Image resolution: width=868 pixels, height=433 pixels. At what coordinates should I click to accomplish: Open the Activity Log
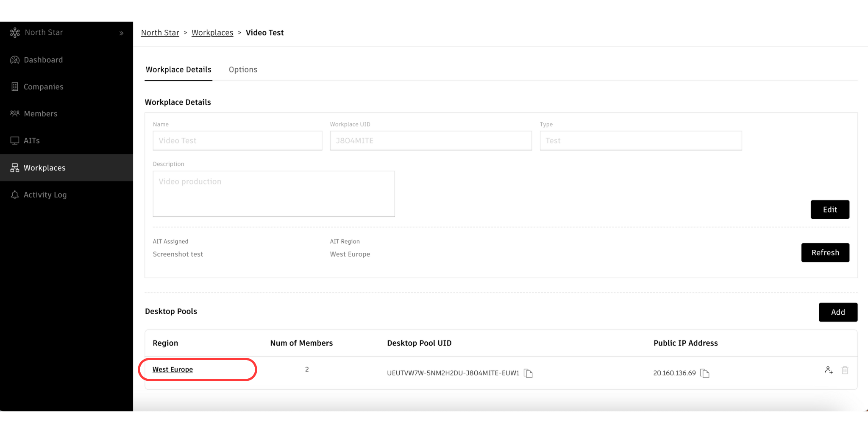45,195
